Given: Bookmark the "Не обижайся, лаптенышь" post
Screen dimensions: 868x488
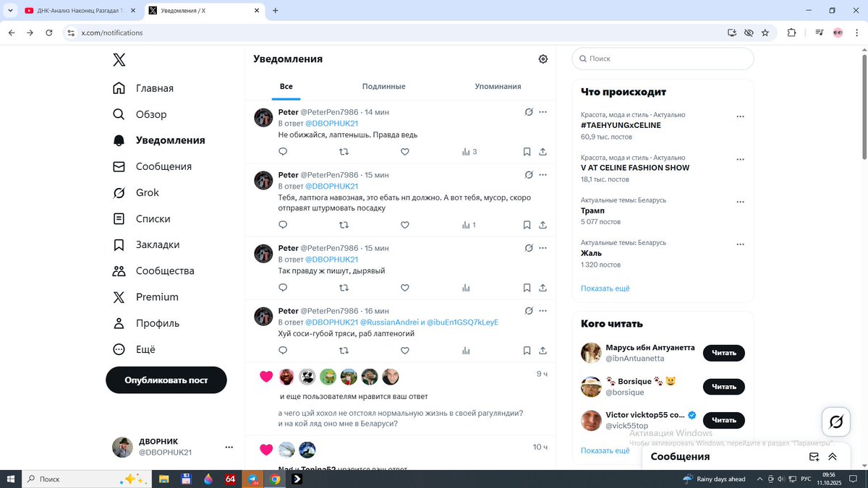Looking at the screenshot, I should pos(527,152).
